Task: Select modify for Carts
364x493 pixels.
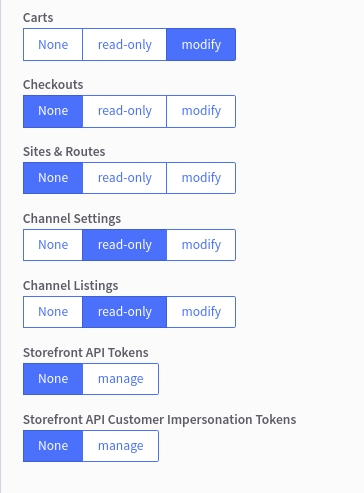Action: click(x=201, y=45)
